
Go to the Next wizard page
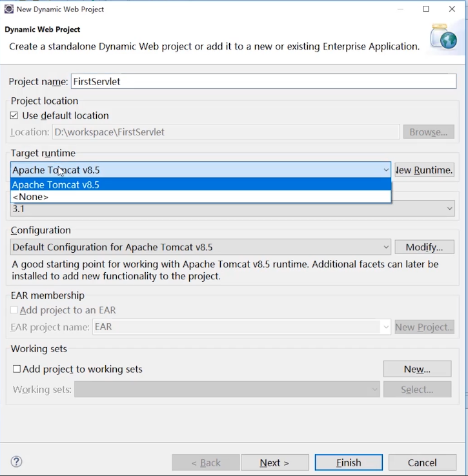point(275,462)
